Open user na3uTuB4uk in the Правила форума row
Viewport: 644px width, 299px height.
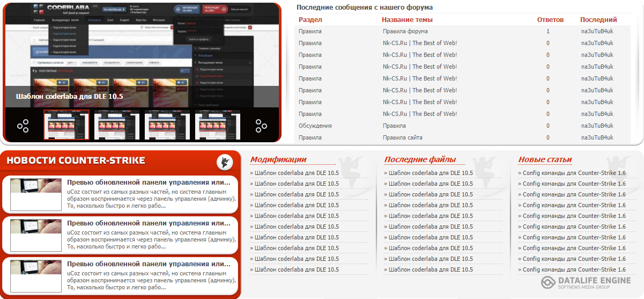[597, 31]
